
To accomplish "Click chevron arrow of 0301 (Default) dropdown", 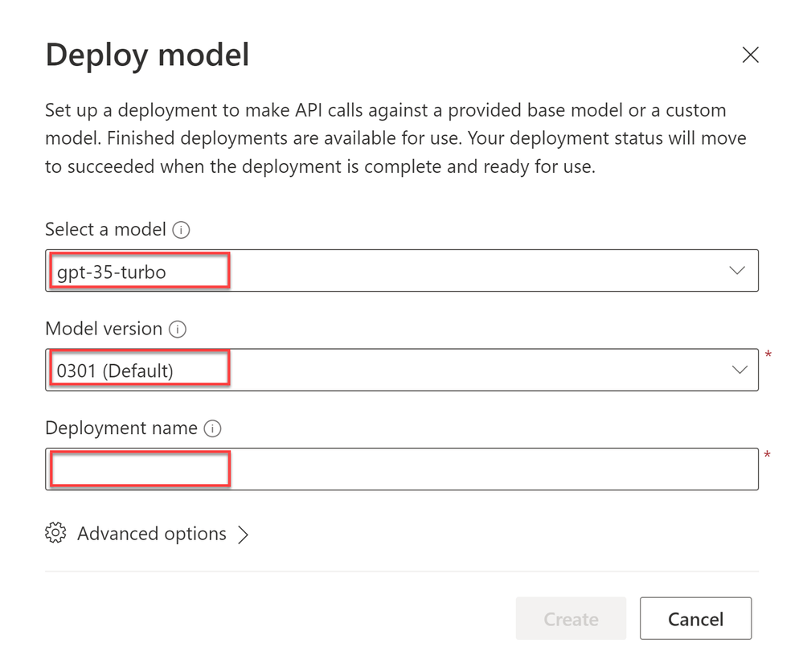I will (739, 370).
